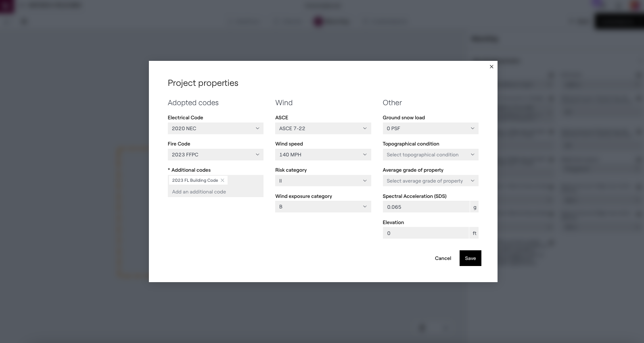Open the Risk category dropdown
644x343 pixels.
[323, 181]
